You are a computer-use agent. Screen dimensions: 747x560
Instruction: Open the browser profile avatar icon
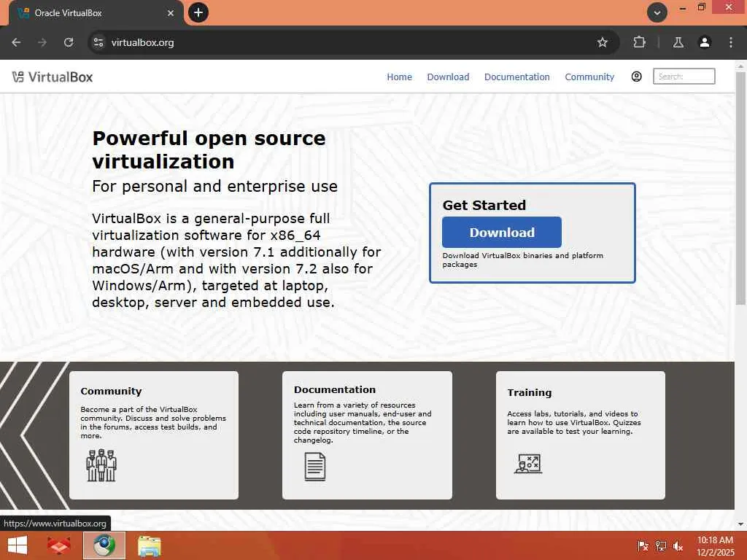(x=705, y=42)
